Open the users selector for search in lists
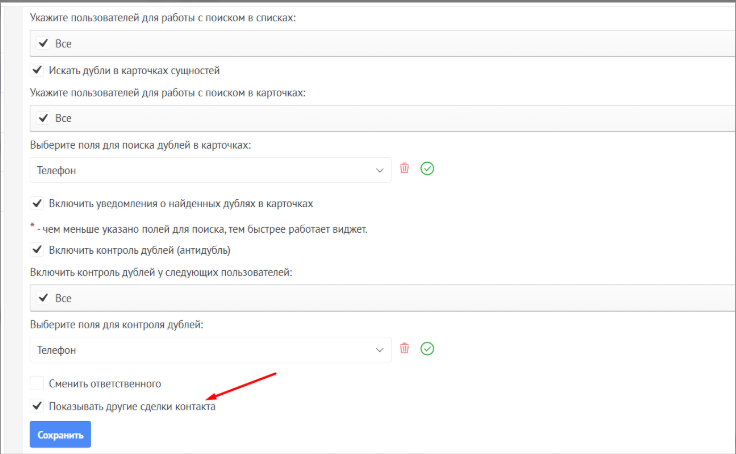 [x=380, y=44]
